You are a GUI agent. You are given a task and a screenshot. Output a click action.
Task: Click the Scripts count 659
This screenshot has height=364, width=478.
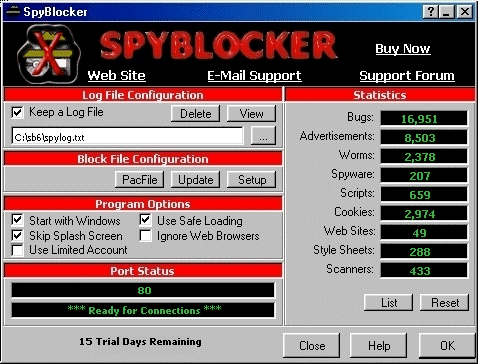point(424,195)
